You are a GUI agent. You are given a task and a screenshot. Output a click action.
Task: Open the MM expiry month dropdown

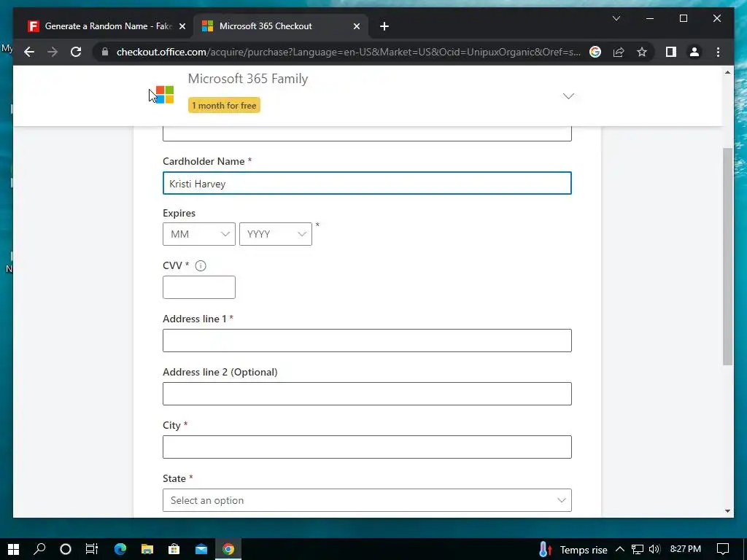(x=199, y=234)
